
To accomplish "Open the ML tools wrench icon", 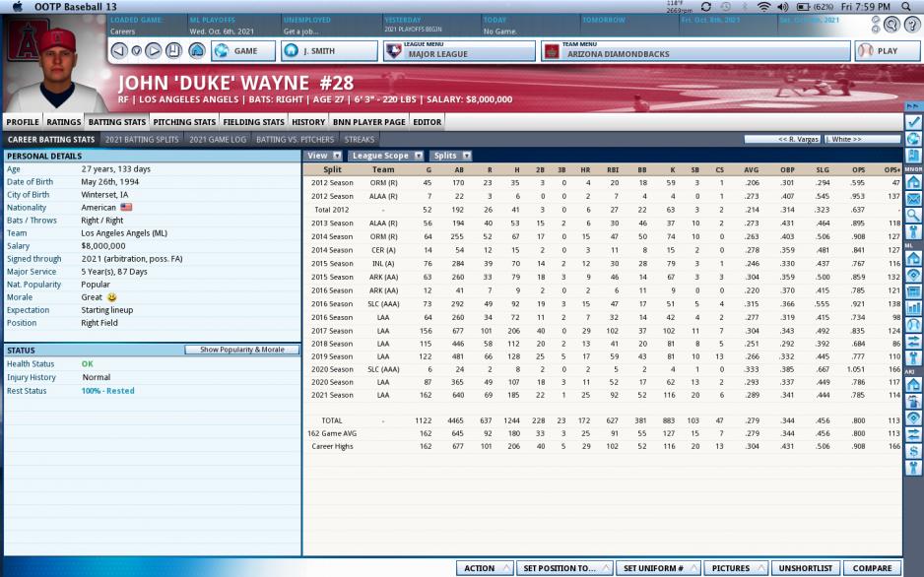I will coord(913,358).
